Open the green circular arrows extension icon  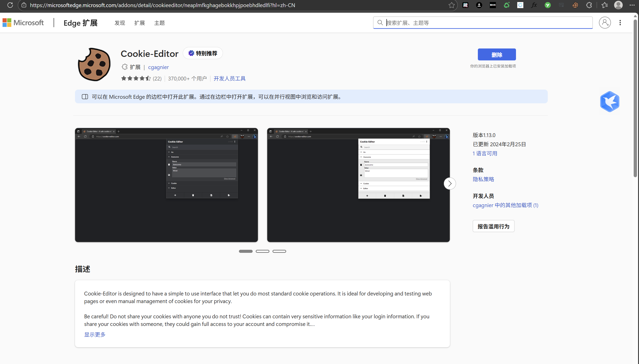pyautogui.click(x=507, y=5)
